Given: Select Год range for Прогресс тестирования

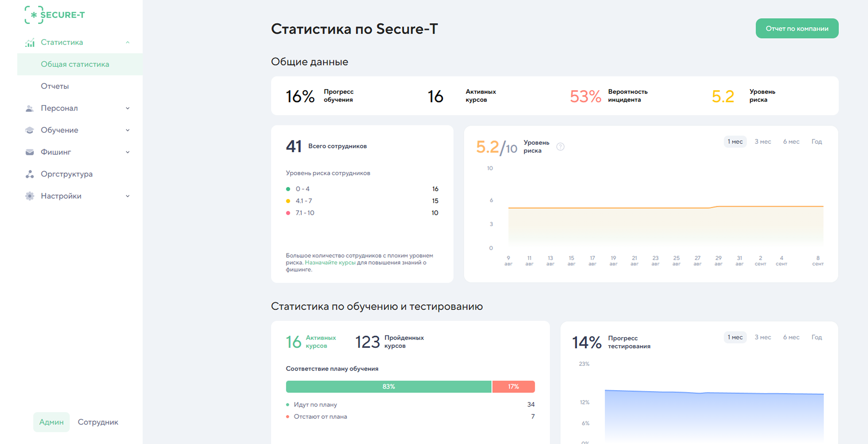Looking at the screenshot, I should [817, 337].
